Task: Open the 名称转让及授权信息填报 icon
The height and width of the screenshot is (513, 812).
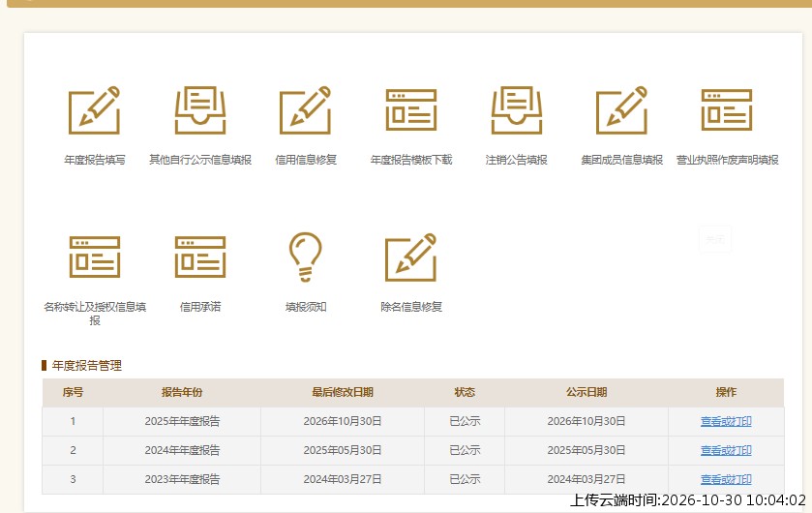Action: (x=94, y=256)
